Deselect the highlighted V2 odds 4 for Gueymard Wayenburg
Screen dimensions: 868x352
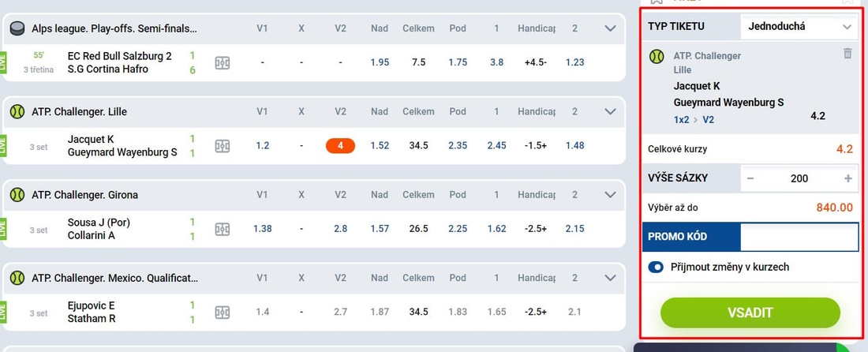[340, 146]
